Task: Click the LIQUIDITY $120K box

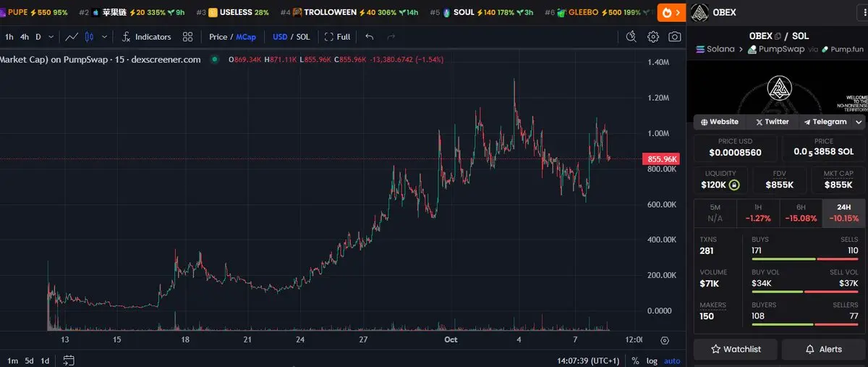Action: (720, 180)
